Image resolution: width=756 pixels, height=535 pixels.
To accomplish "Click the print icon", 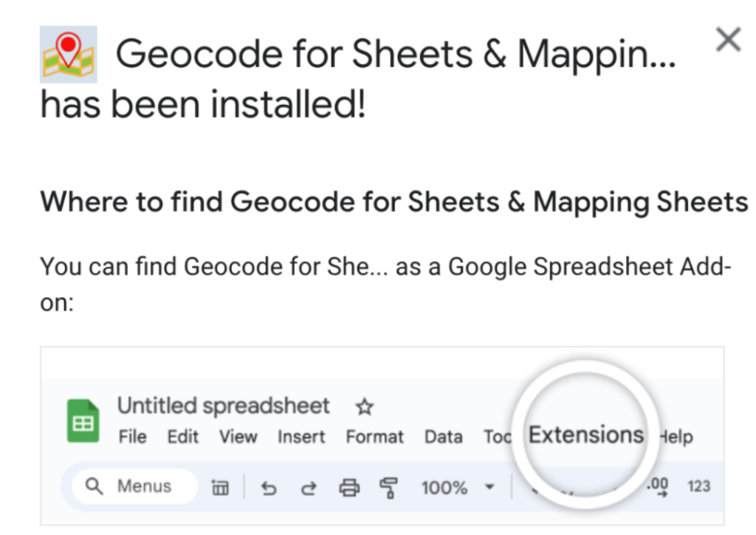I will click(349, 487).
